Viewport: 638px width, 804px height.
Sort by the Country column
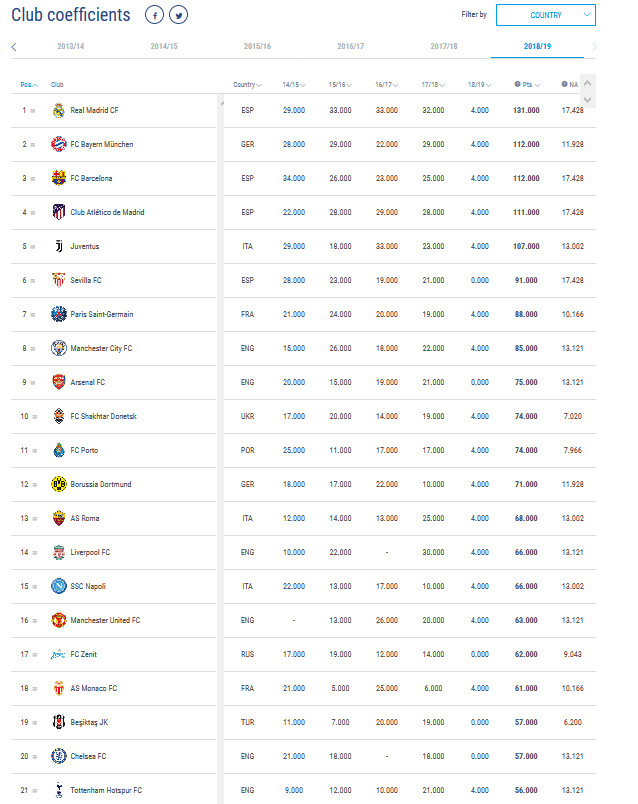(x=247, y=84)
